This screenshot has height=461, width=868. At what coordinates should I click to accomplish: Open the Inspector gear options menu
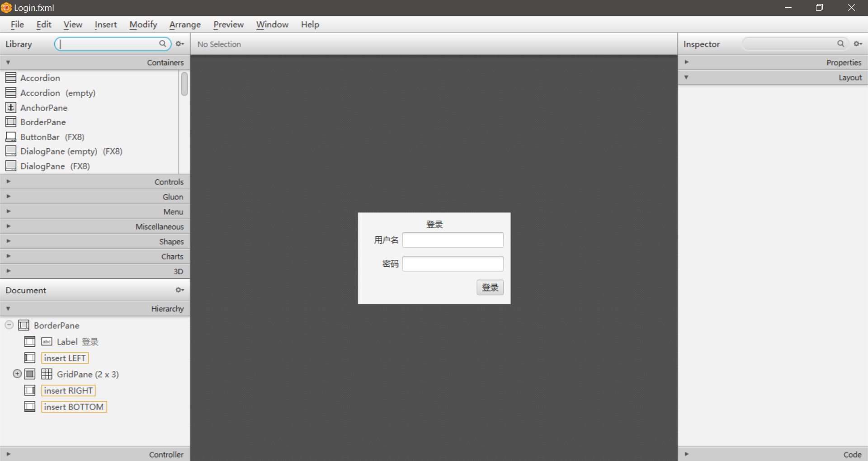(x=858, y=44)
